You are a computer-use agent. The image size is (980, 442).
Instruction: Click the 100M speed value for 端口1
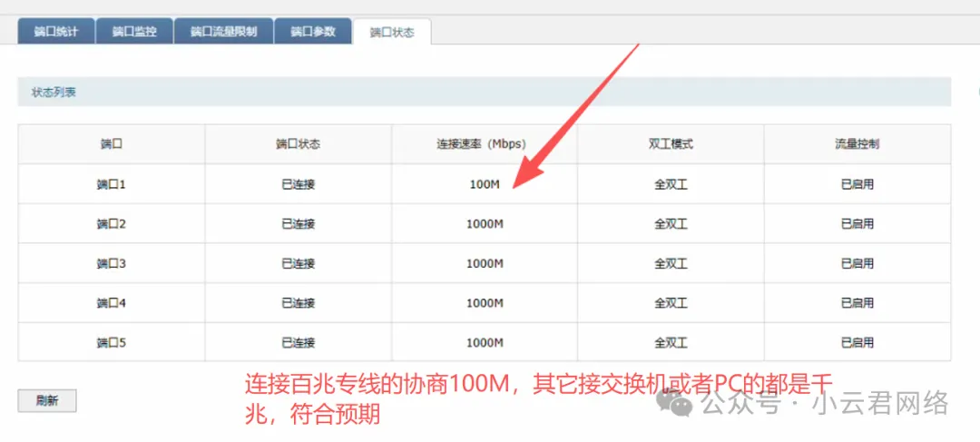pos(484,184)
